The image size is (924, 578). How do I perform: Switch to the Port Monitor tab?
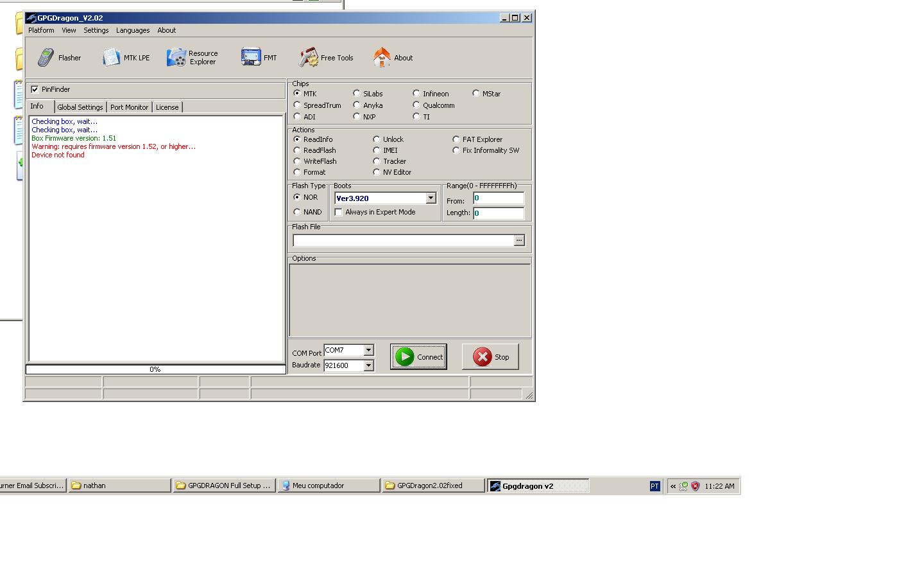(x=129, y=107)
